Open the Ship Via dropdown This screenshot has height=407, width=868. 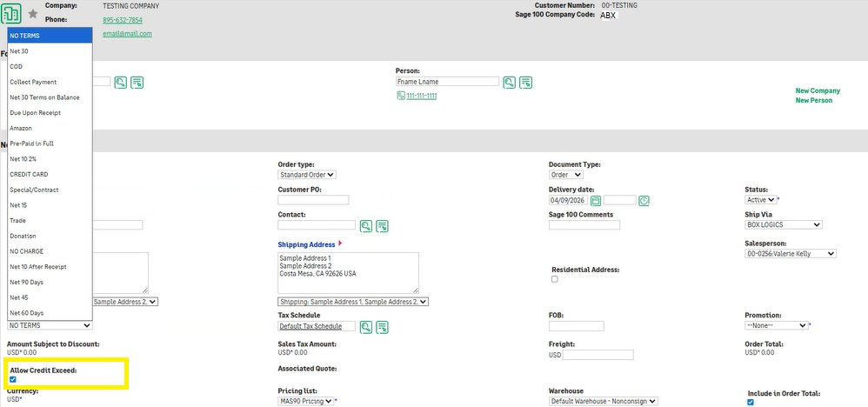[x=783, y=224]
